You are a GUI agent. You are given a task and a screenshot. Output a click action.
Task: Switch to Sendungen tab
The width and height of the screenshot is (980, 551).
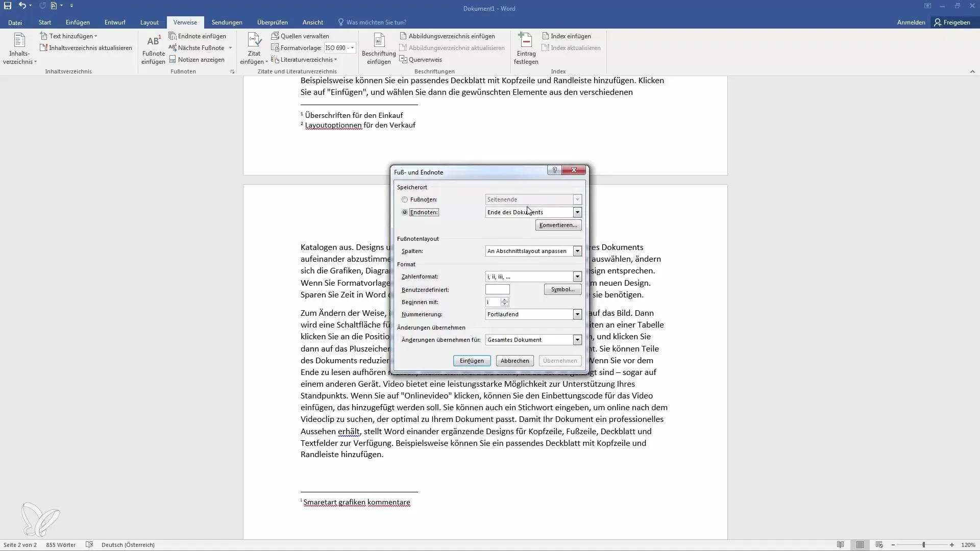point(227,22)
